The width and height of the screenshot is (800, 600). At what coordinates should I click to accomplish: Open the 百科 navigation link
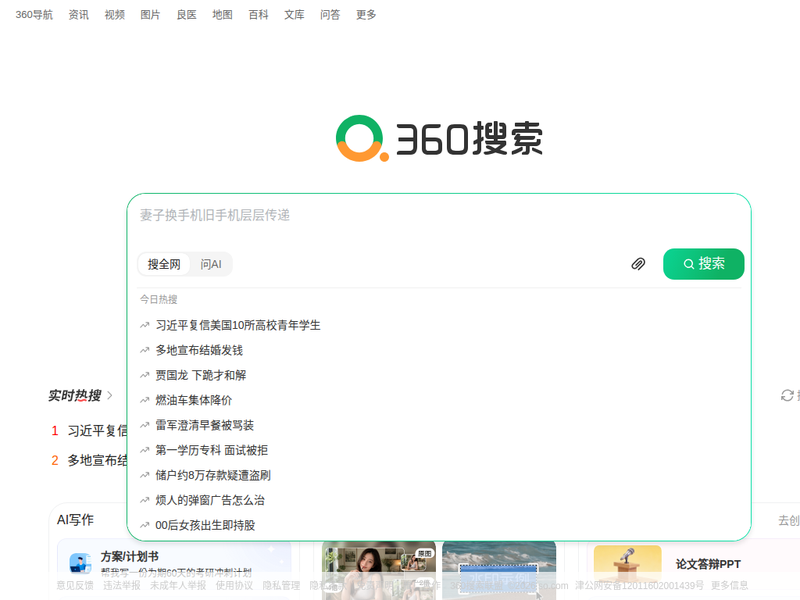258,15
